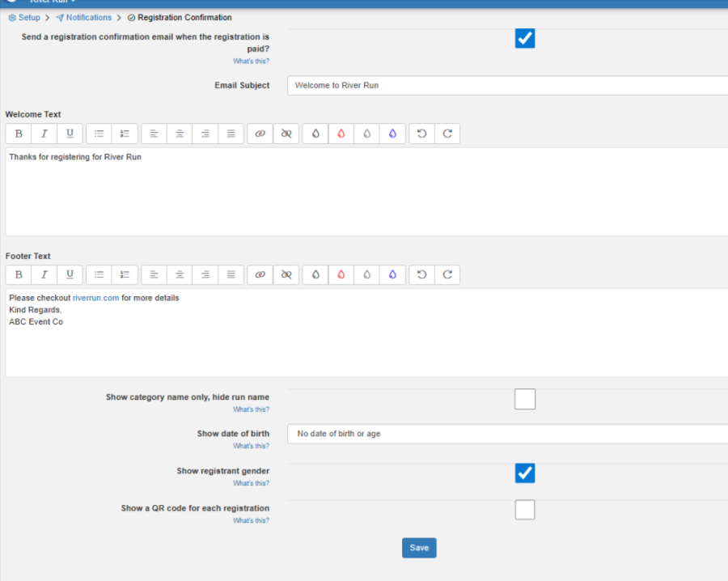Undo in Footer Text toolbar
The height and width of the screenshot is (581, 728).
coord(421,274)
